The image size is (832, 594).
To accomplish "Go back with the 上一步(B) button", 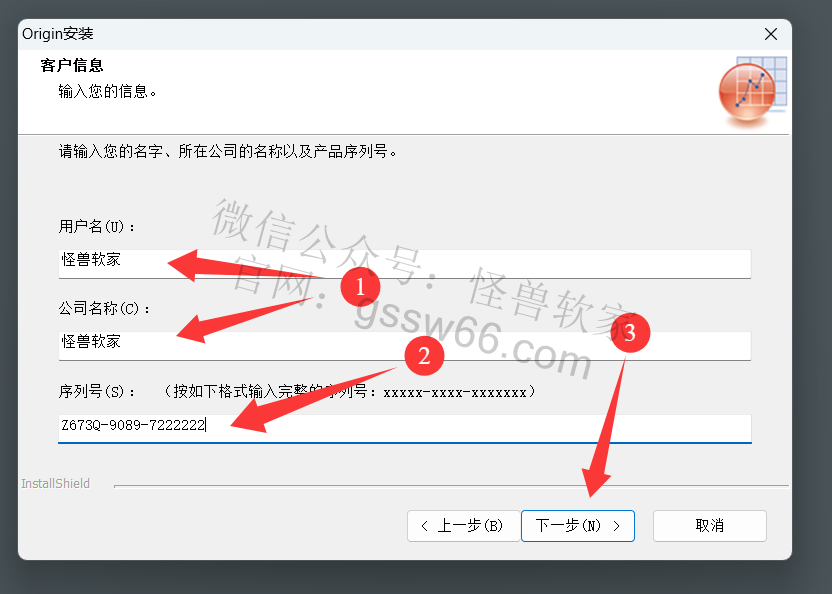I will pyautogui.click(x=463, y=526).
